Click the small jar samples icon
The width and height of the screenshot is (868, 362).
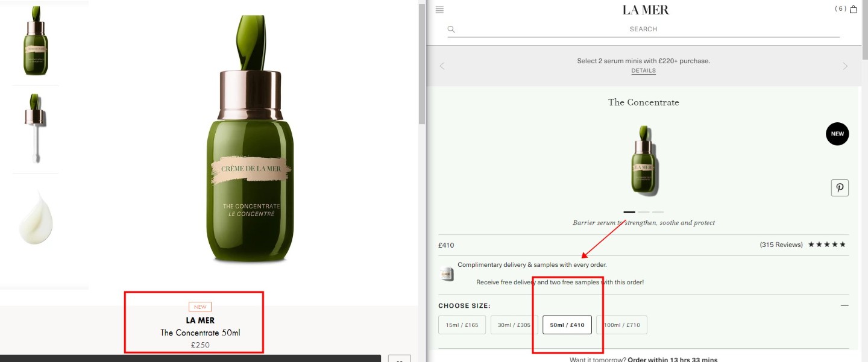tap(446, 274)
